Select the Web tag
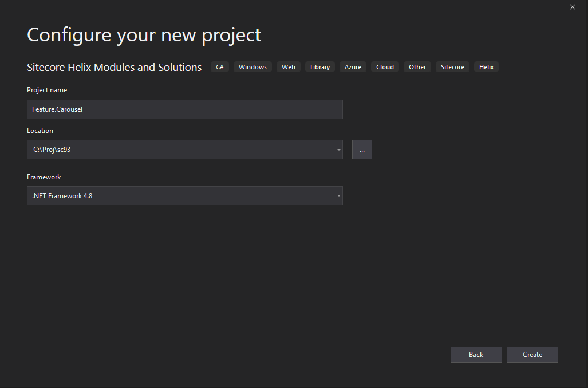Screen dimensions: 588x388 tap(289, 67)
